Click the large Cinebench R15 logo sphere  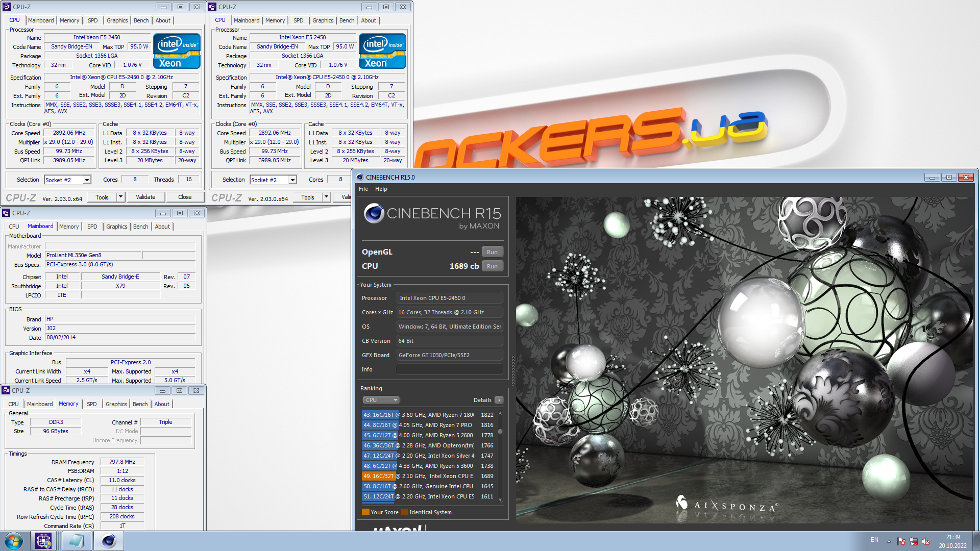click(x=374, y=213)
